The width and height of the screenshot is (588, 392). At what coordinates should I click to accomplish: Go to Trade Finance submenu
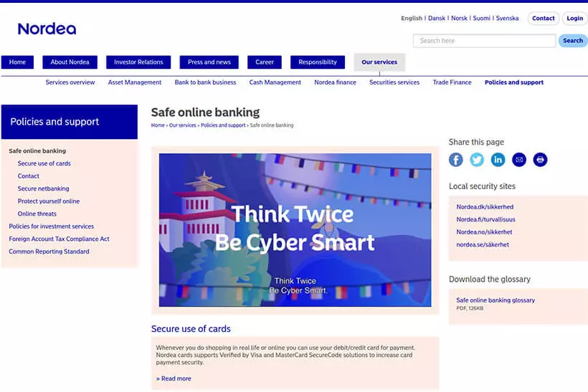pyautogui.click(x=452, y=82)
